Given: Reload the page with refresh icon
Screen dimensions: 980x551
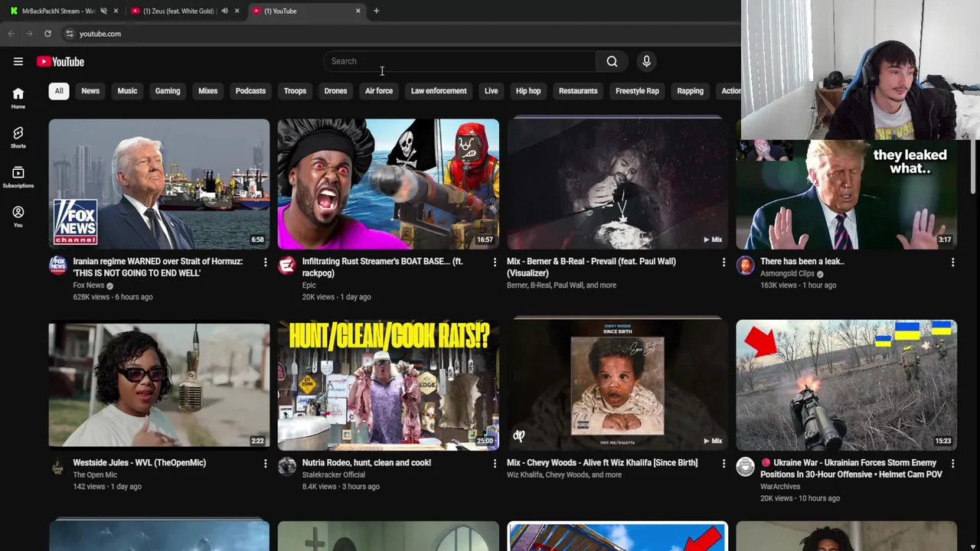Looking at the screenshot, I should click(x=47, y=34).
